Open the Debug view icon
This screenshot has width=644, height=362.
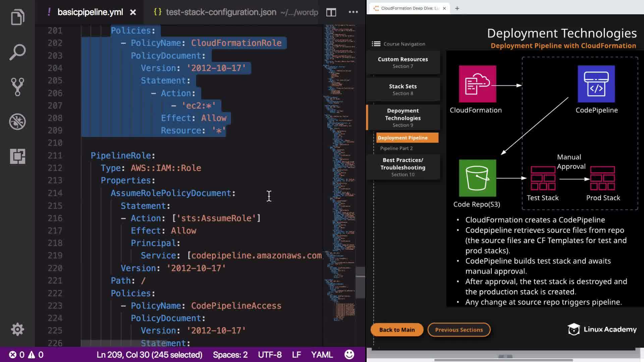[x=17, y=122]
